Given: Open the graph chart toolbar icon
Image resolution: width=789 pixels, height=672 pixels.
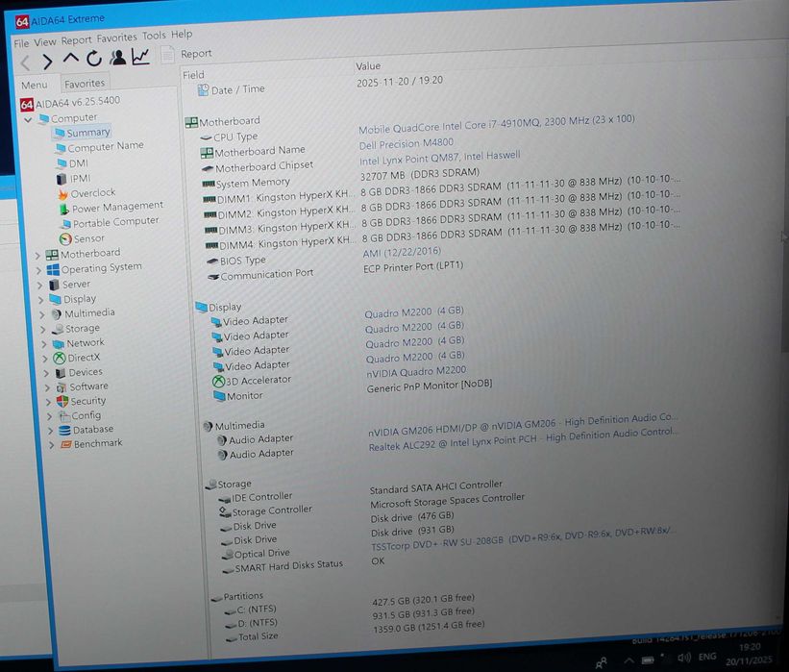Looking at the screenshot, I should pos(140,57).
